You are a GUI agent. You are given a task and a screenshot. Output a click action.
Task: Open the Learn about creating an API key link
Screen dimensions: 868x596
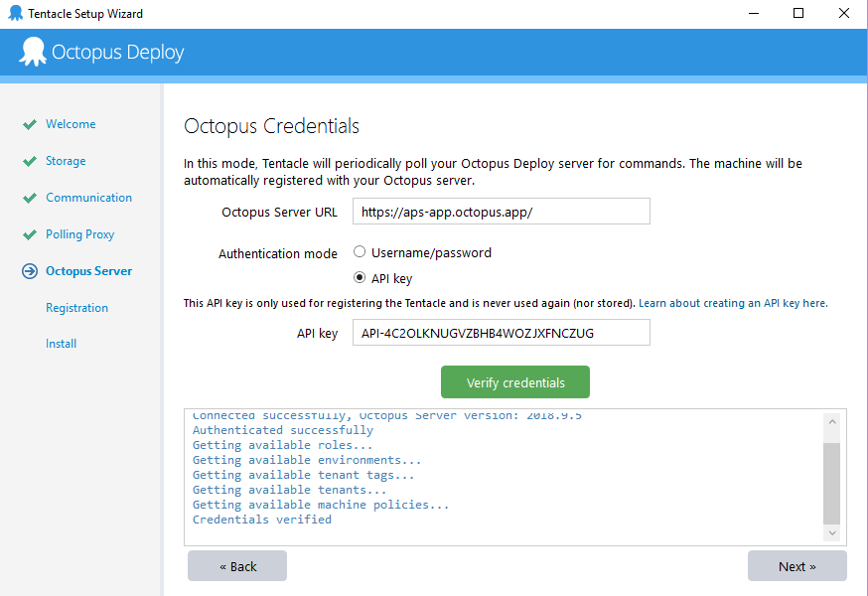[733, 303]
